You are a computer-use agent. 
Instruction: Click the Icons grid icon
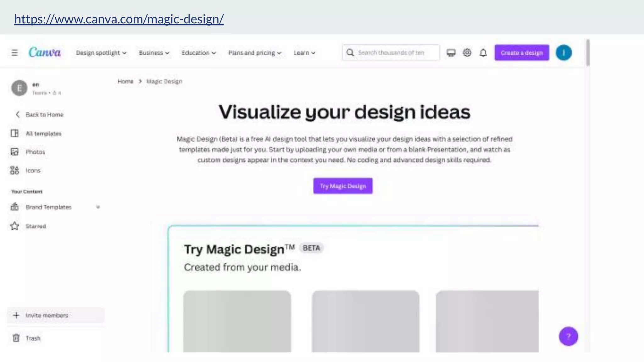[14, 170]
